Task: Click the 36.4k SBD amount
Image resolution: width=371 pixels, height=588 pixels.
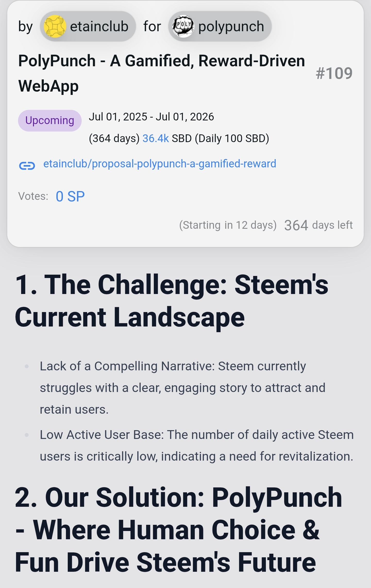Action: 156,138
